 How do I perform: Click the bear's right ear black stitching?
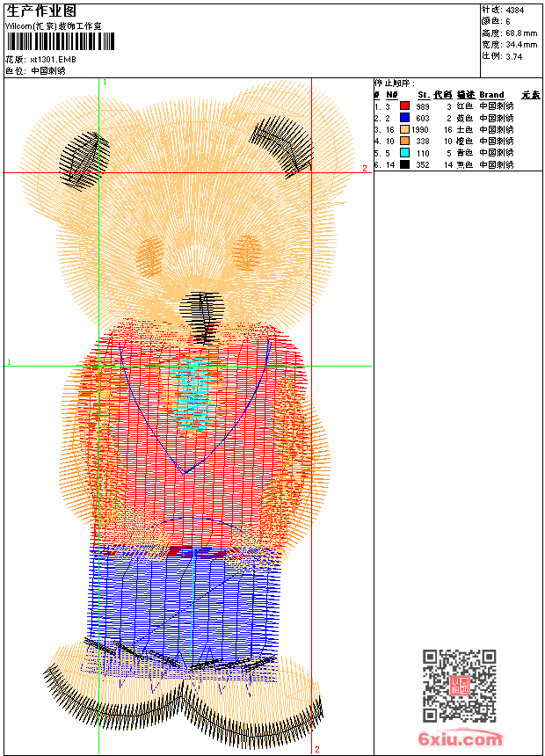(x=283, y=143)
